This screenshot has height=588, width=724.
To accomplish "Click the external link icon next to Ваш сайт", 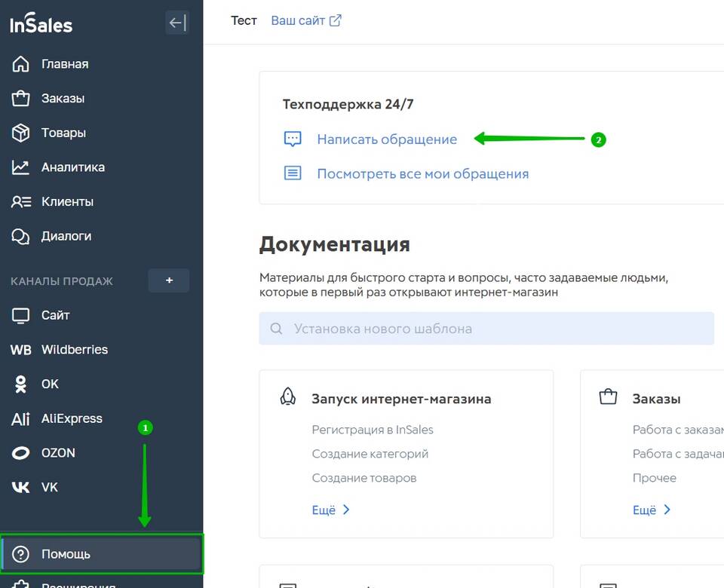I will (335, 20).
